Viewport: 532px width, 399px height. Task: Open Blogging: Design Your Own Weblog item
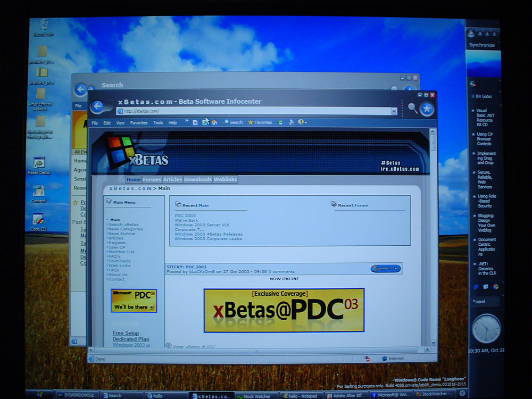point(486,222)
